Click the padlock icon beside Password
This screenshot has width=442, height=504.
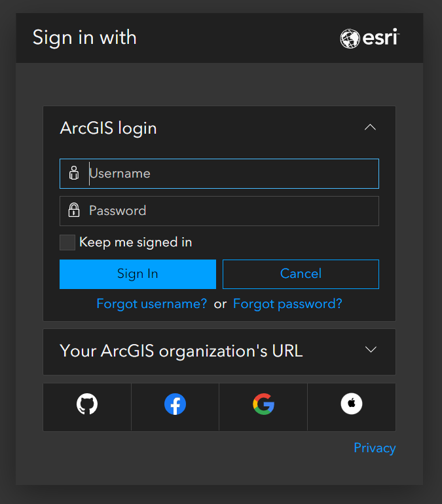click(74, 210)
